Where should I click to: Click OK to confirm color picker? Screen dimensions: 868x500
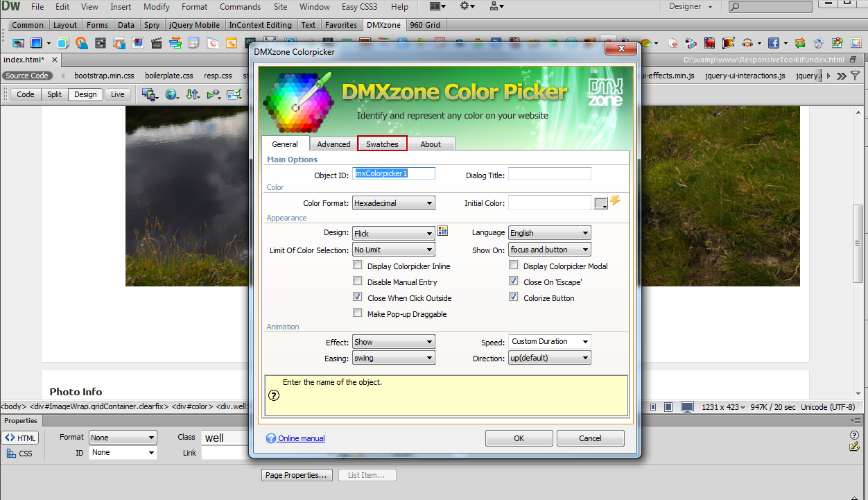click(519, 438)
